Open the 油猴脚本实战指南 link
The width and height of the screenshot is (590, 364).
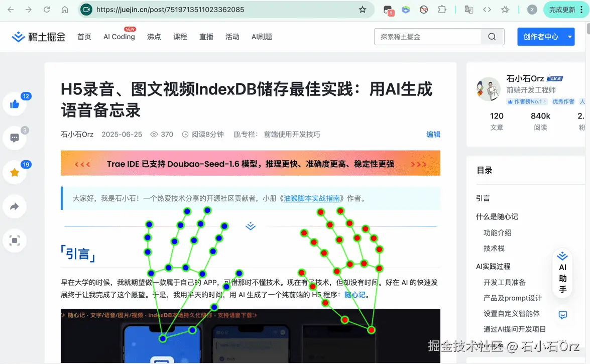coord(311,198)
